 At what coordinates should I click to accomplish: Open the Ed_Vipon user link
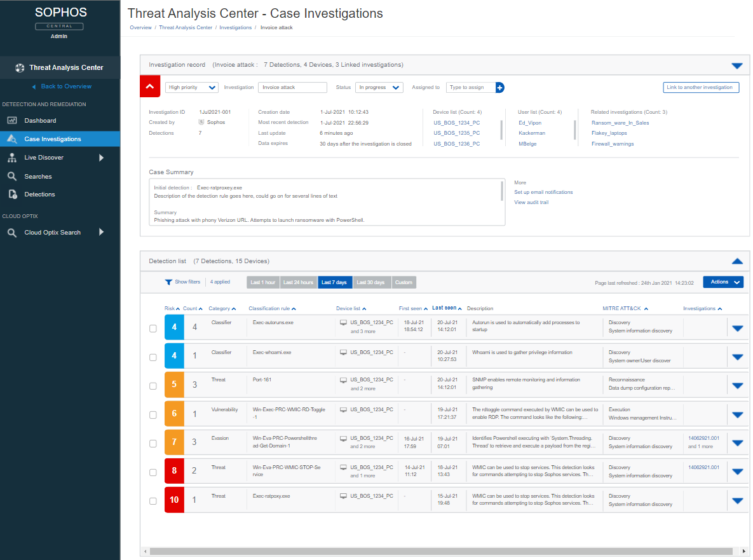tap(530, 123)
